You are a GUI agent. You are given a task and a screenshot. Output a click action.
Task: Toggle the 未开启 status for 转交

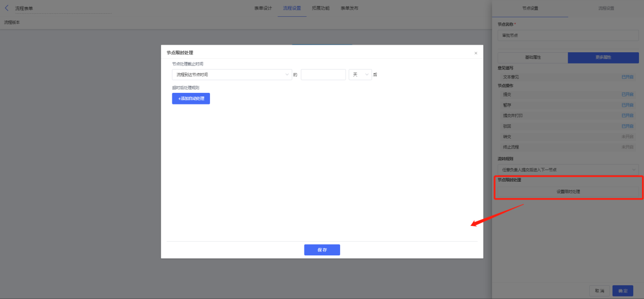pos(627,137)
